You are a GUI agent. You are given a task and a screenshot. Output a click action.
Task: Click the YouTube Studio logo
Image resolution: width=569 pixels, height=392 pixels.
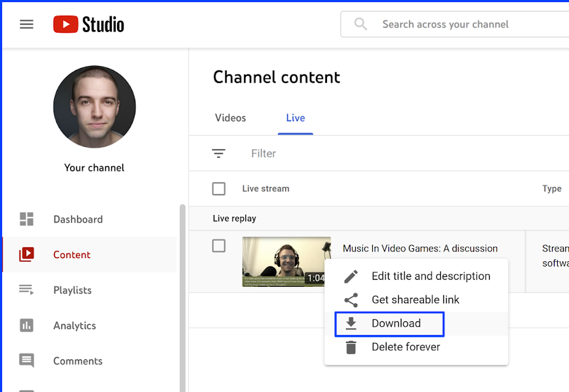coord(89,25)
